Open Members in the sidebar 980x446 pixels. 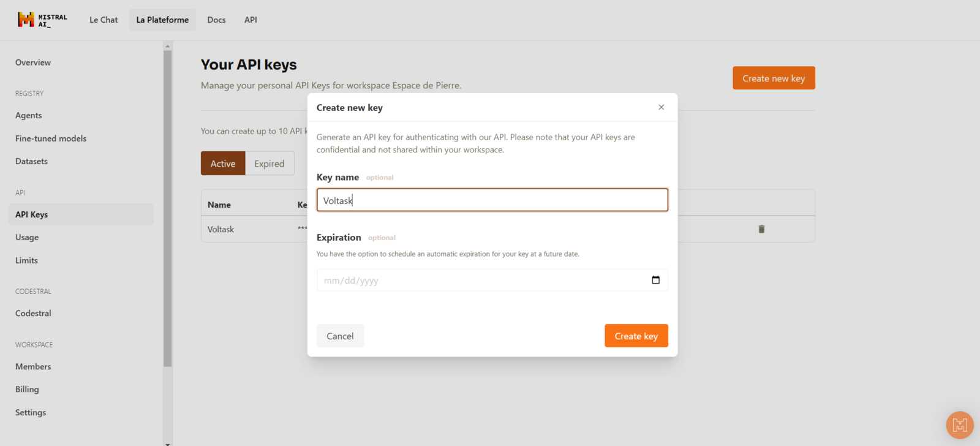(x=33, y=366)
